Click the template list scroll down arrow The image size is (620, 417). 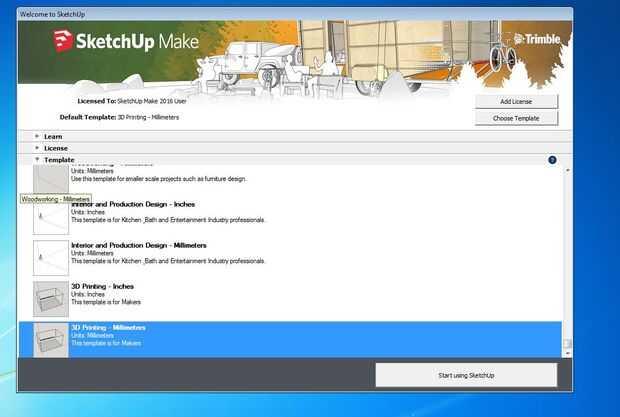[567, 353]
